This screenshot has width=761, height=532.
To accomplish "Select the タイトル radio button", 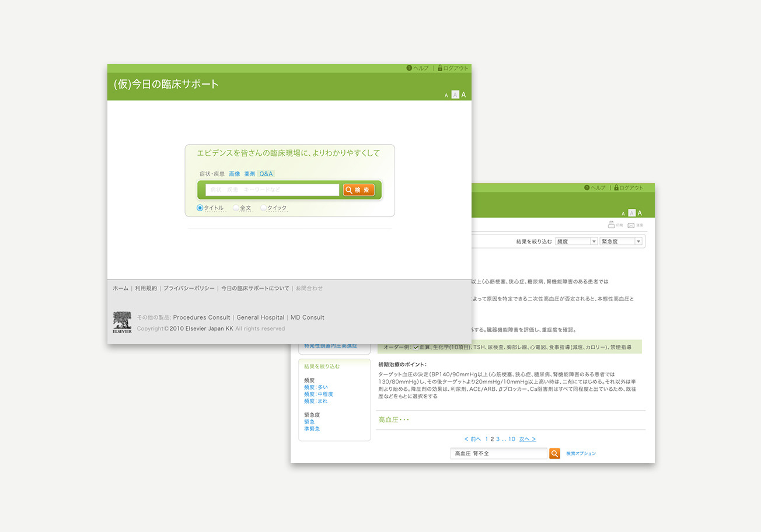I will (200, 208).
